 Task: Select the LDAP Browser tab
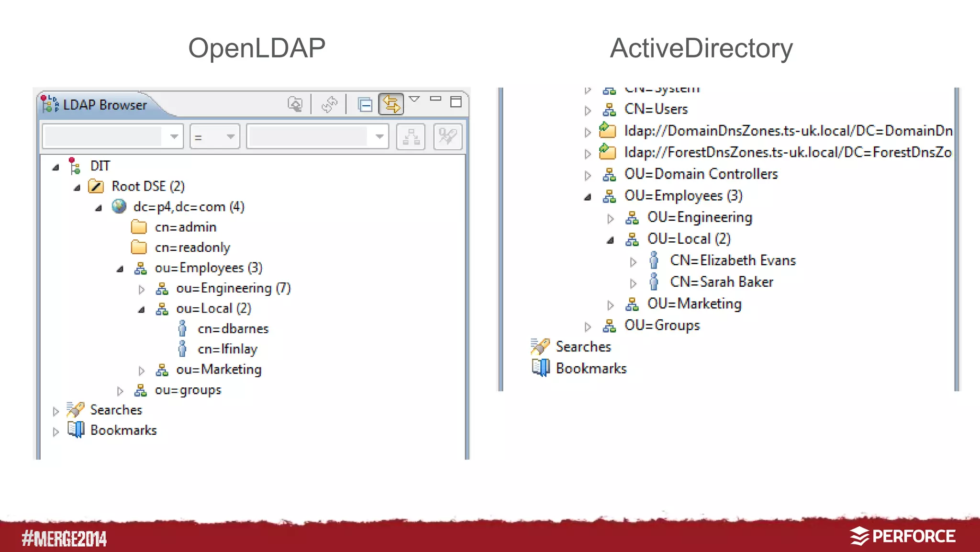[105, 104]
